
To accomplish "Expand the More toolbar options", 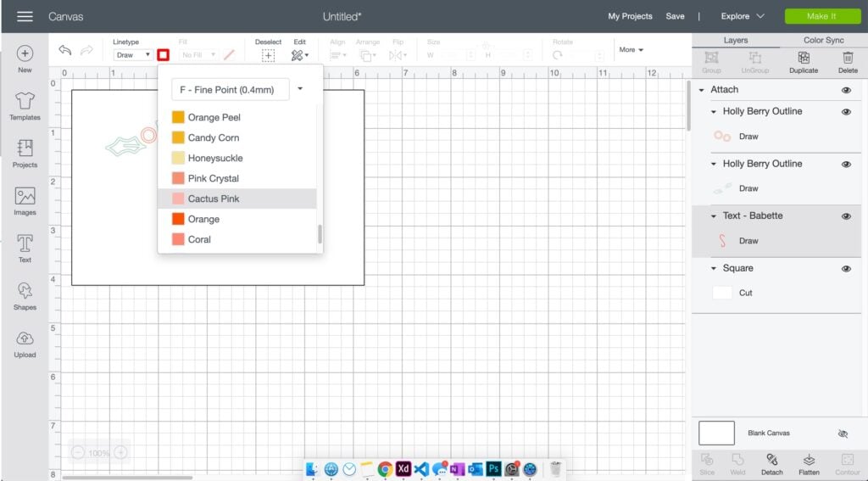I will point(631,50).
